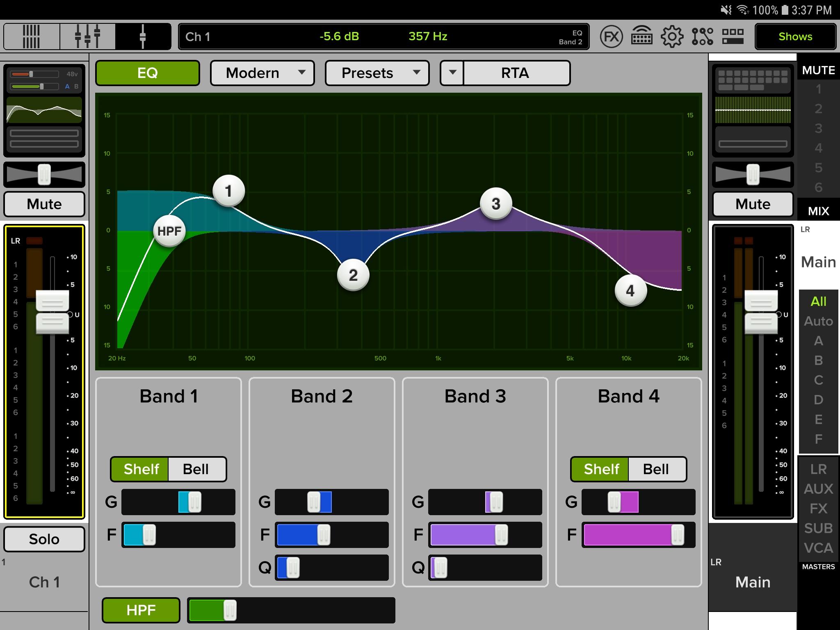Screen dimensions: 840x630
Task: Open the settings gear icon
Action: [x=672, y=37]
